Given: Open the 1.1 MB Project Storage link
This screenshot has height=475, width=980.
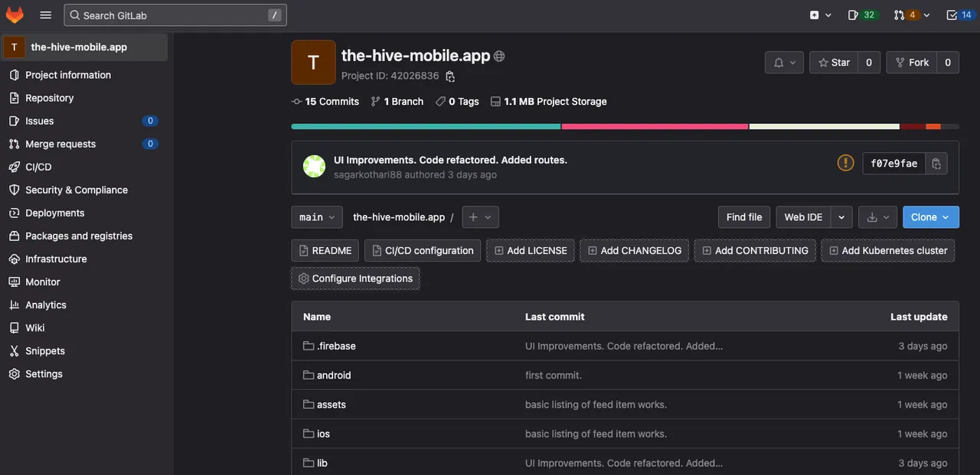Looking at the screenshot, I should pyautogui.click(x=549, y=101).
